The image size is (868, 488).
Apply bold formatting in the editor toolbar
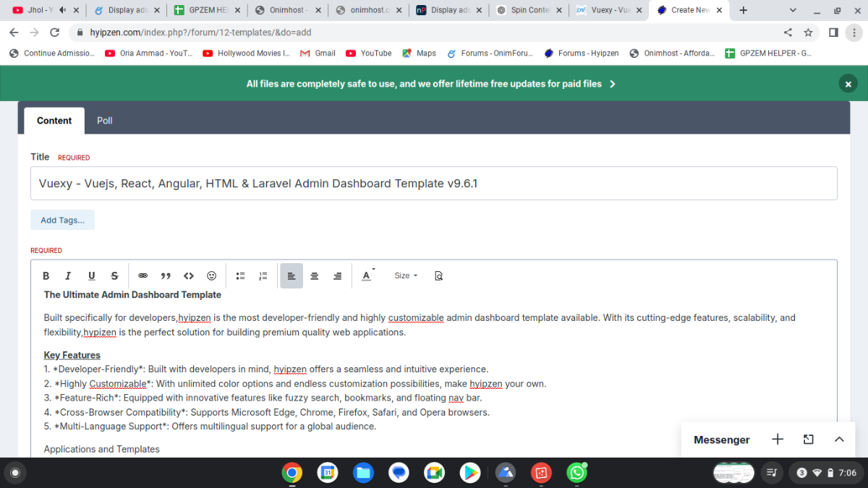tap(46, 275)
